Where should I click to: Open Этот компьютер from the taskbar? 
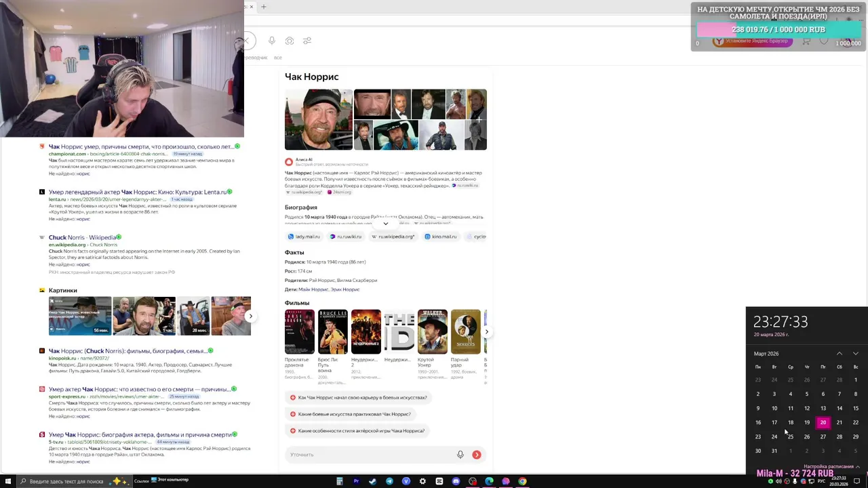coord(170,480)
